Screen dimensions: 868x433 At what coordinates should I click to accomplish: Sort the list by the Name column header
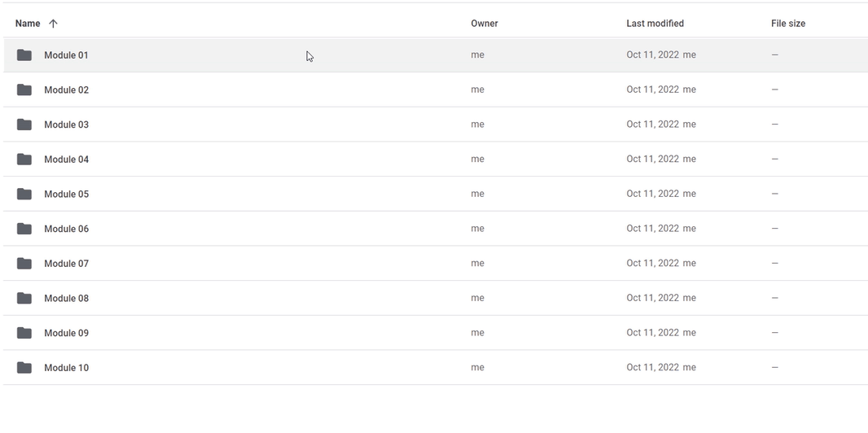[x=28, y=24]
